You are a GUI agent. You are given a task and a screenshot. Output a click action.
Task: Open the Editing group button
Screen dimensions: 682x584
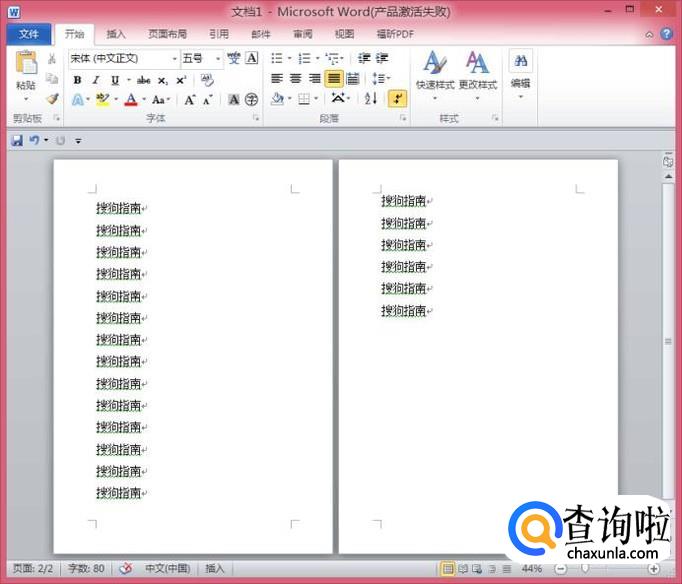tap(520, 75)
